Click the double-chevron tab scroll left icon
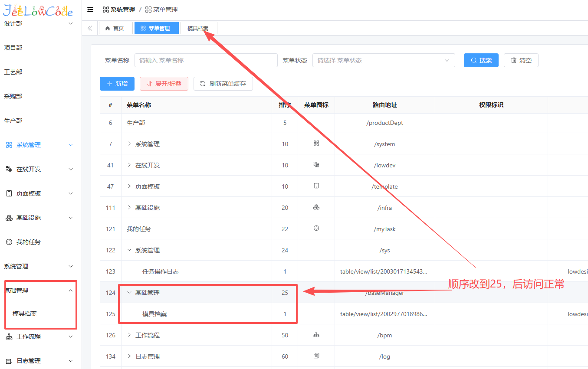The height and width of the screenshot is (369, 588). (90, 28)
